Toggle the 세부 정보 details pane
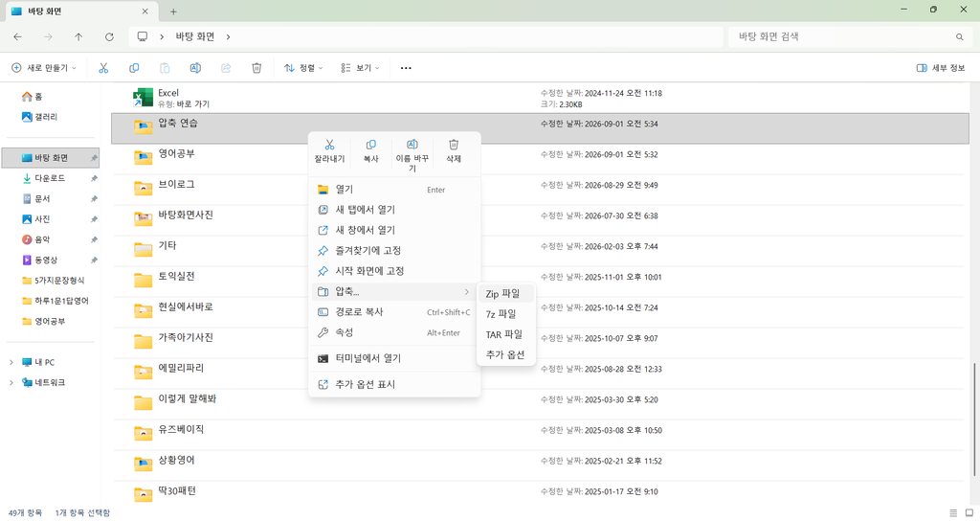 (x=941, y=68)
